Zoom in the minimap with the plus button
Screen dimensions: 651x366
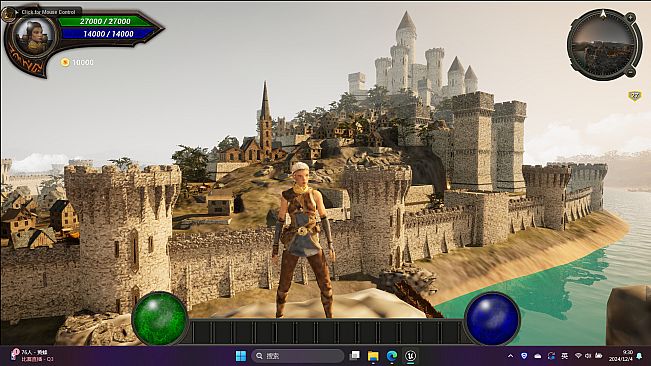click(630, 18)
